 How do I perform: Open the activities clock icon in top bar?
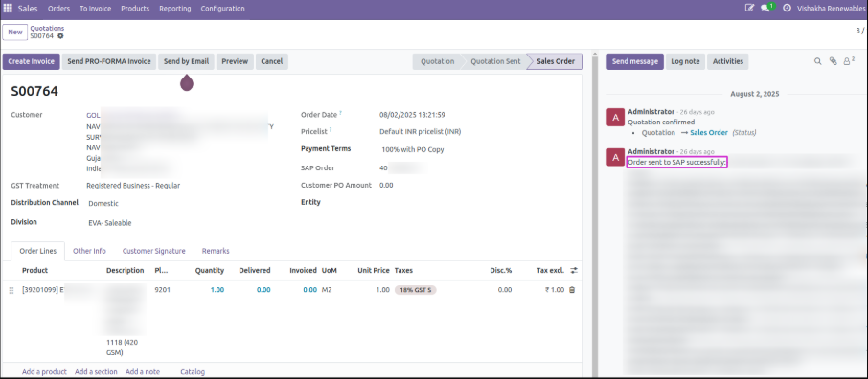pyautogui.click(x=787, y=9)
